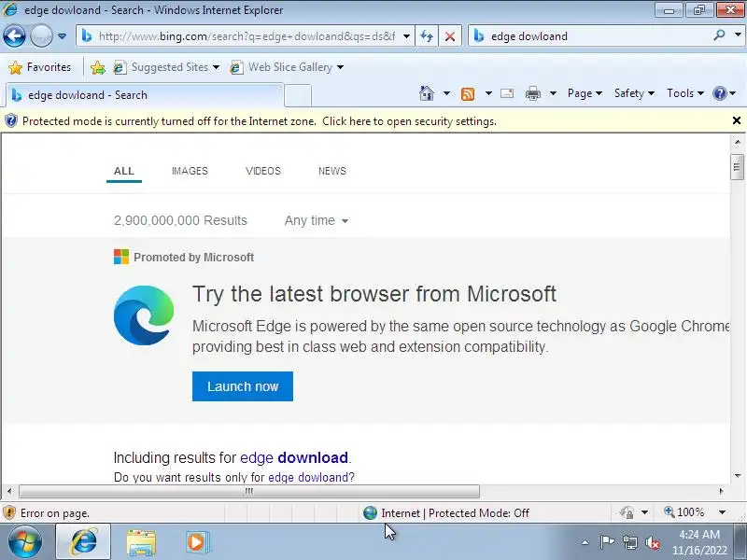
Task: Click the network tray icon
Action: tap(630, 542)
